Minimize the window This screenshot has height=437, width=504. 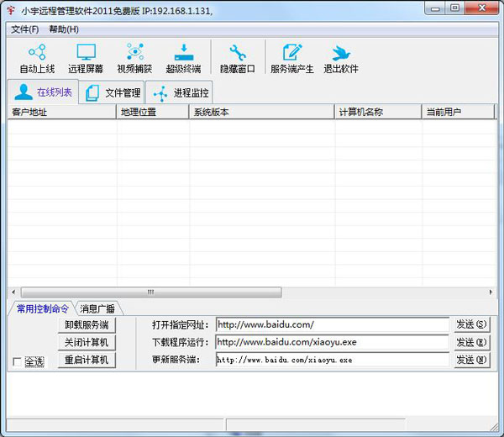click(x=435, y=8)
